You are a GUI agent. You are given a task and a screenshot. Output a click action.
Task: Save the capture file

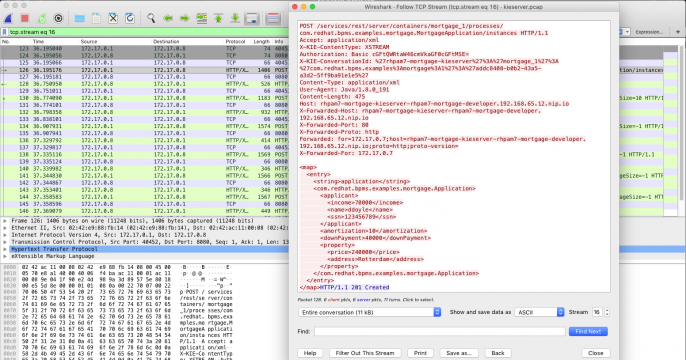(x=96, y=18)
